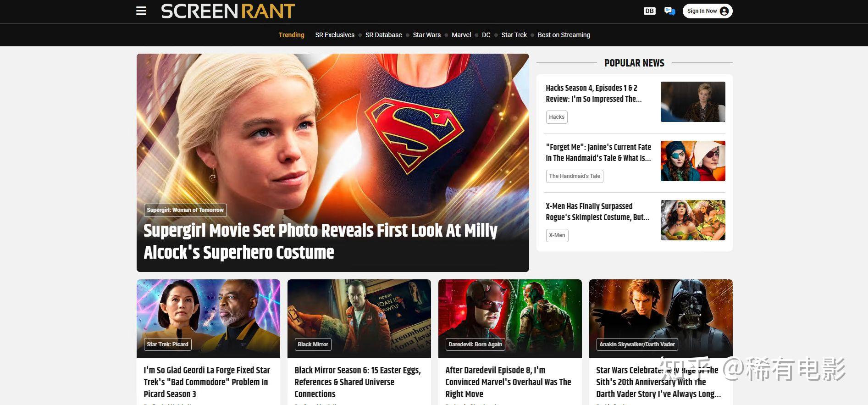
Task: Select The Handmaid's Tale tag badge
Action: tap(575, 176)
